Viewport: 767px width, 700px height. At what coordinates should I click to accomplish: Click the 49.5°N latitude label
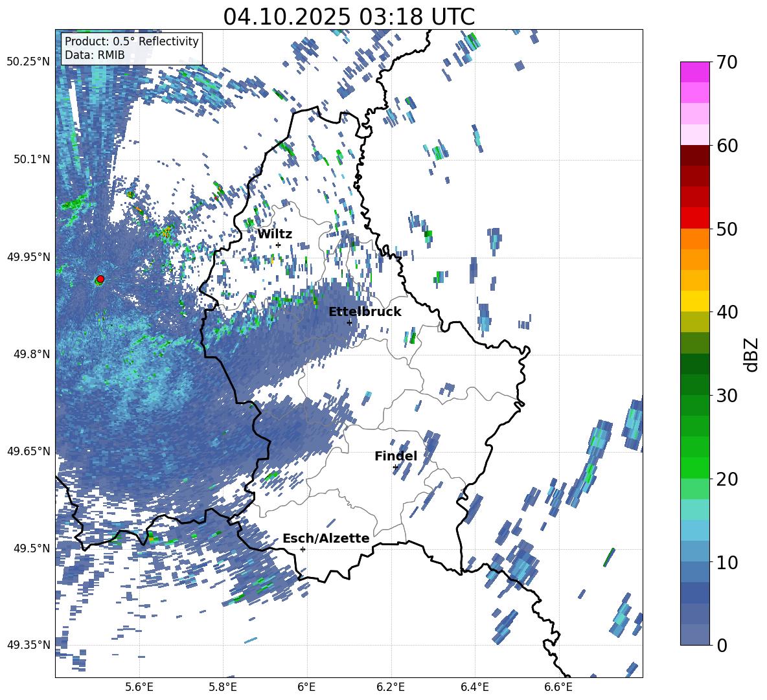31,548
